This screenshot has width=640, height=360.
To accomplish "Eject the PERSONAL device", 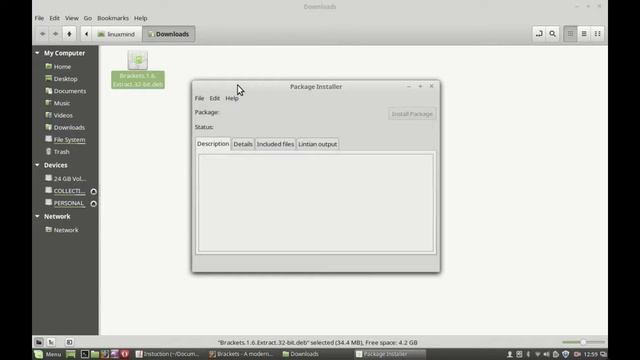I will pos(93,204).
